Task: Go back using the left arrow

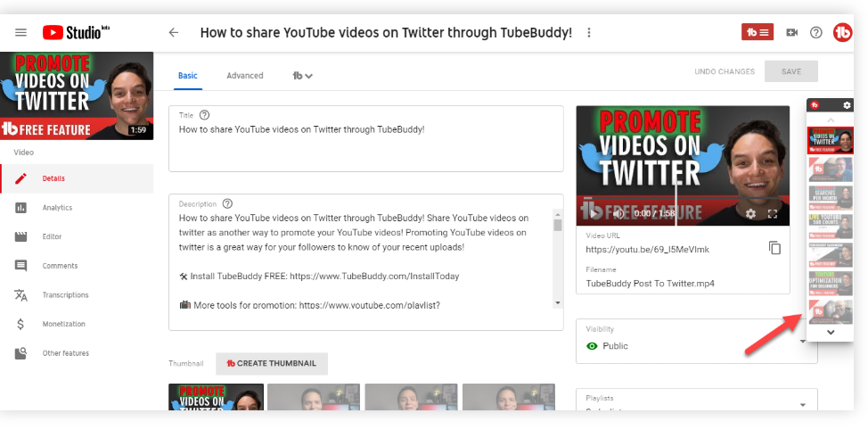Action: click(x=174, y=33)
